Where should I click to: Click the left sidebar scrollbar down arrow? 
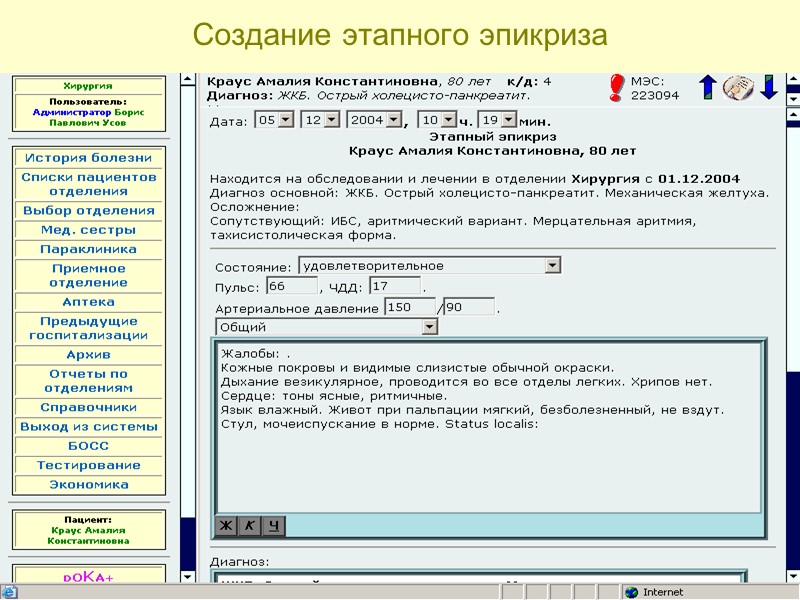[188, 577]
